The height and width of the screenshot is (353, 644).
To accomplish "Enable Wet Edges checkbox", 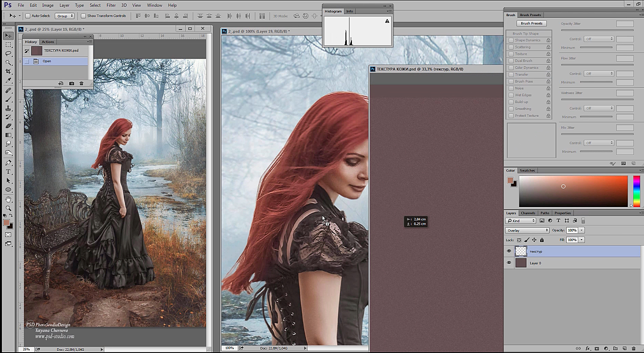I will (511, 95).
